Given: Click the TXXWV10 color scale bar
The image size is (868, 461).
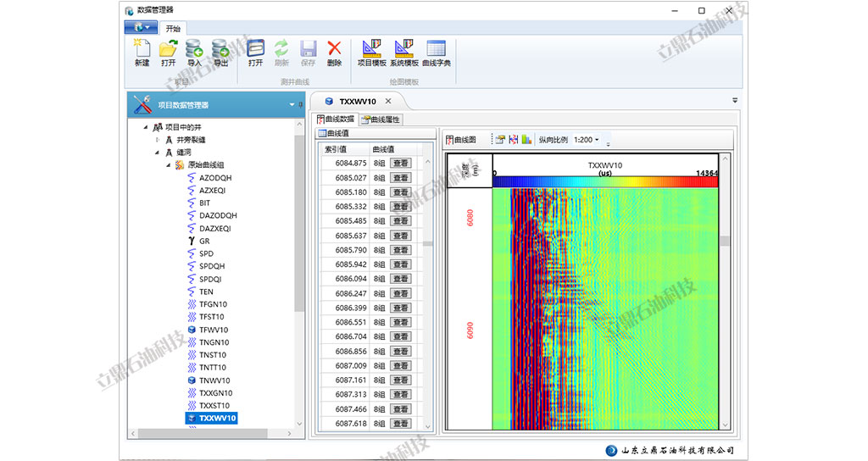Looking at the screenshot, I should (605, 182).
